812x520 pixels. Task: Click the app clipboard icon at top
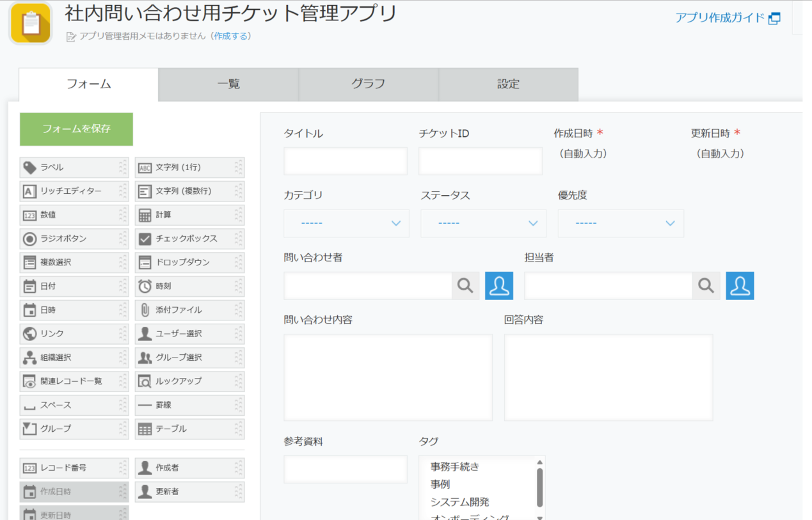click(x=30, y=23)
